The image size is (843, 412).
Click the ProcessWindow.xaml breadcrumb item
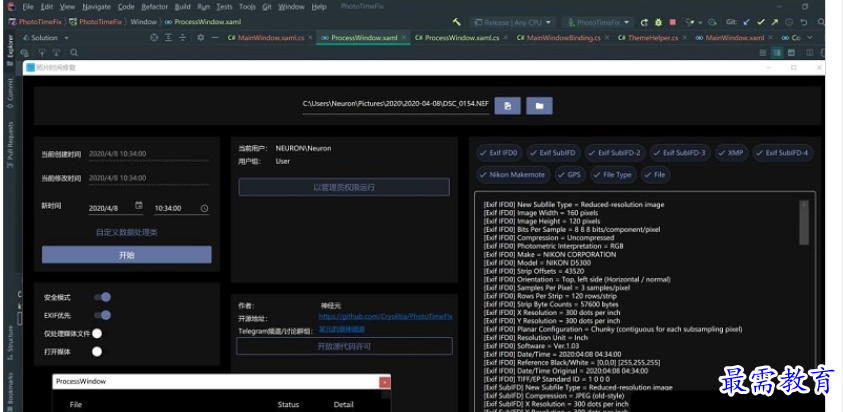coord(203,22)
